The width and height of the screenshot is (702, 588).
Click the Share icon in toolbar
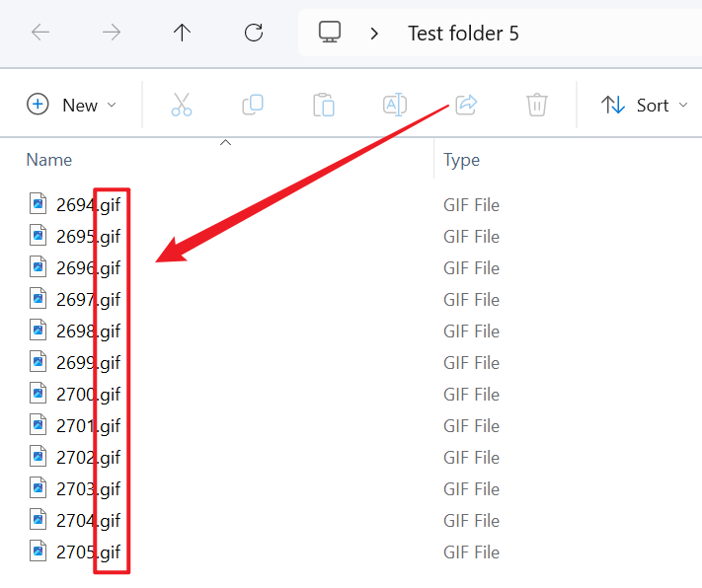pos(466,105)
